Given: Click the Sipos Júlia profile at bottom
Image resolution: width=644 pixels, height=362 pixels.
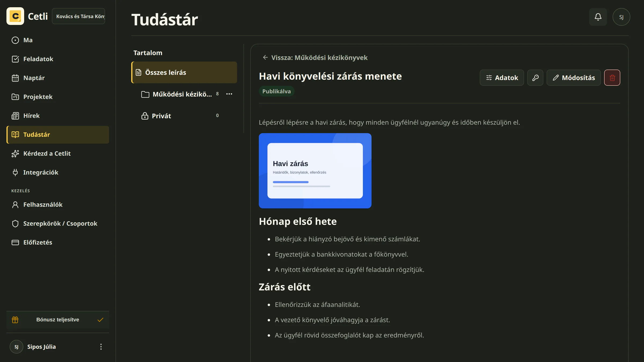Looking at the screenshot, I should coord(42,347).
